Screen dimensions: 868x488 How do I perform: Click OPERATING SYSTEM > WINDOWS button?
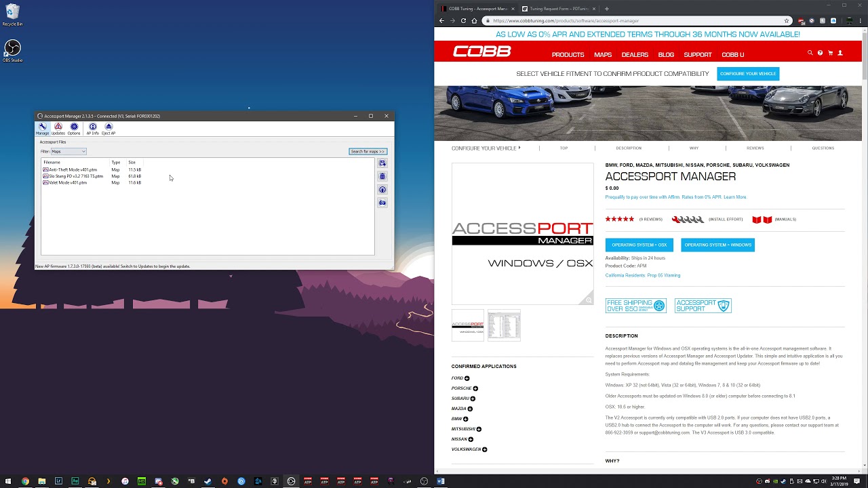(717, 245)
